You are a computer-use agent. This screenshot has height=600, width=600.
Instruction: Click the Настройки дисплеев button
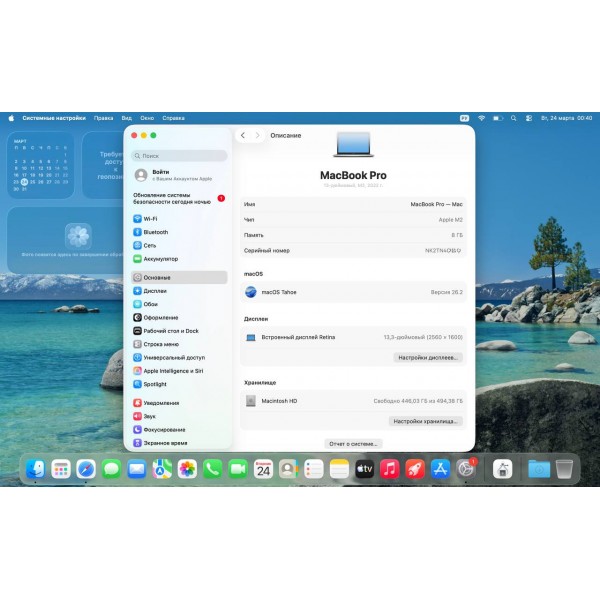pos(427,357)
